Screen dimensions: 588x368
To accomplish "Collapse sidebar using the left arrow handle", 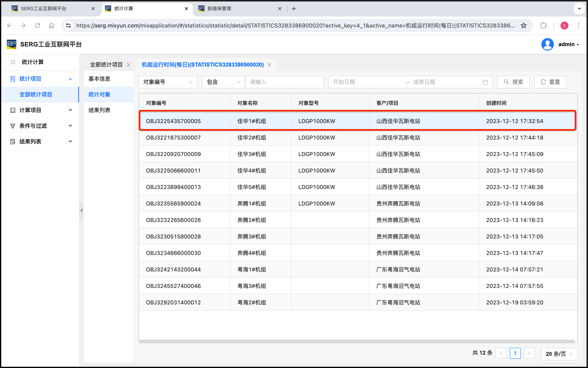I will 81,210.
